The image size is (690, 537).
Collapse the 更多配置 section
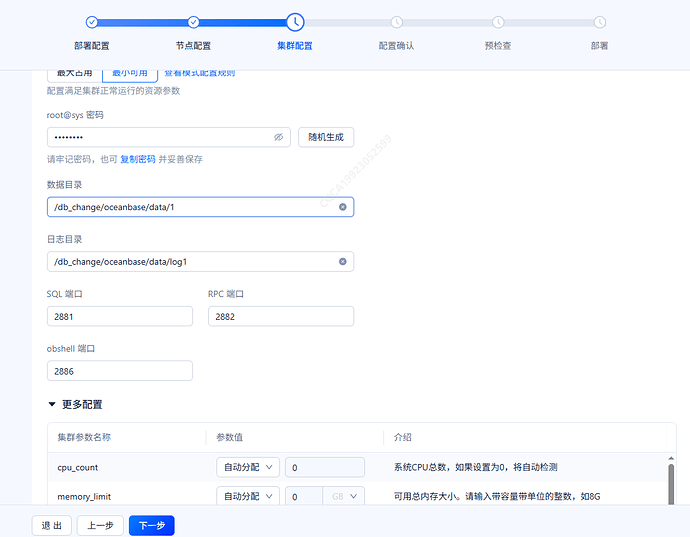52,404
